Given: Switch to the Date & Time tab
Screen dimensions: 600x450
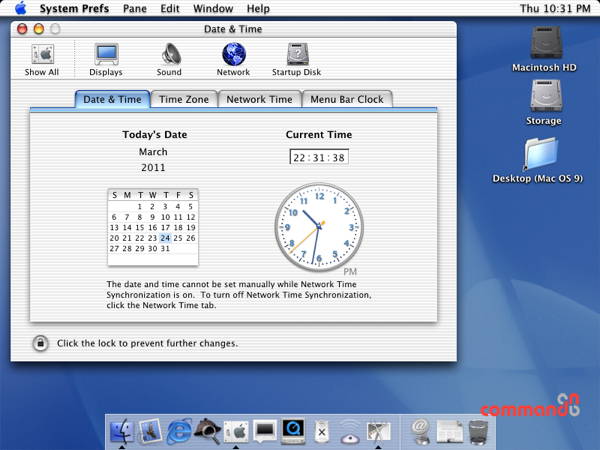Looking at the screenshot, I should click(x=112, y=99).
